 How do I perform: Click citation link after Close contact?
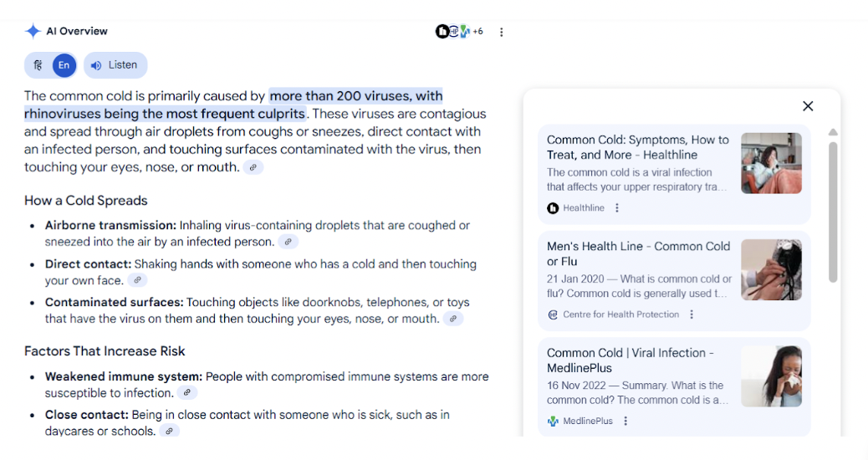(x=169, y=432)
